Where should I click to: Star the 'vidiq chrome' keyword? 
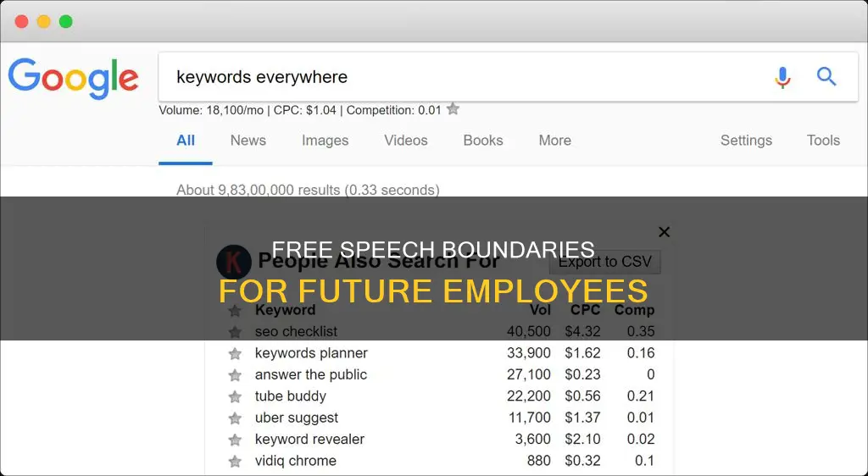tap(235, 461)
